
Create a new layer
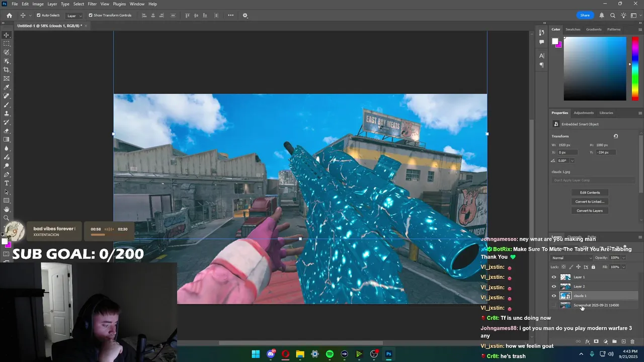click(x=623, y=341)
